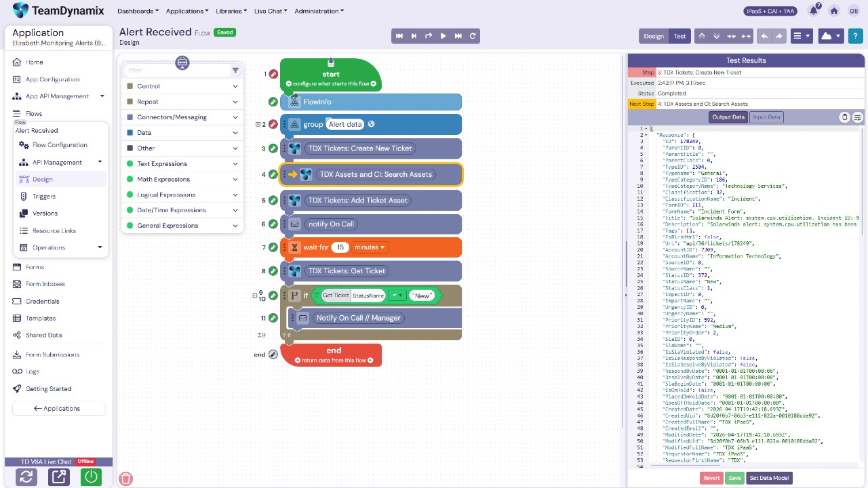Click the filter input in block palette
This screenshot has height=488, width=868.
click(x=178, y=70)
